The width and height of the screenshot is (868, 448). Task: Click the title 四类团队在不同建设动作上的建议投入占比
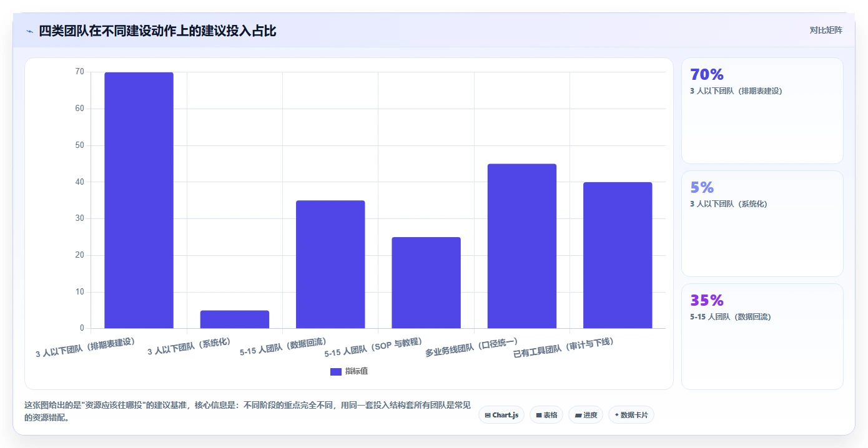(x=157, y=31)
